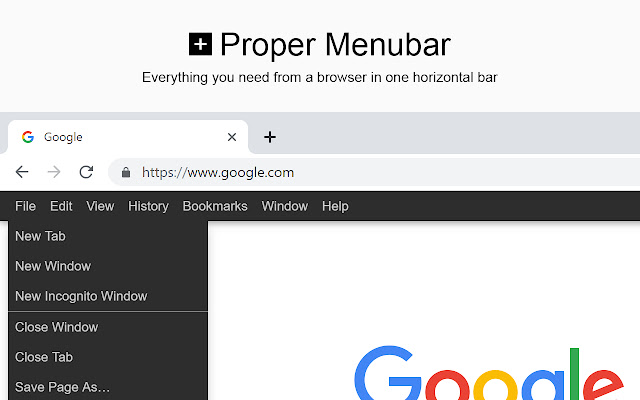This screenshot has height=400, width=640.
Task: Select Close Window from the File menu
Action: pos(108,327)
